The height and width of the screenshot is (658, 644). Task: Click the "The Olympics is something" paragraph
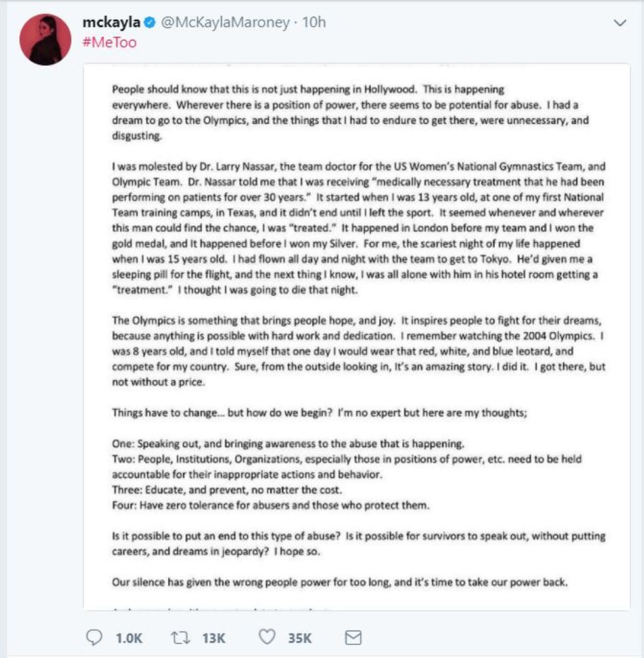(358, 351)
